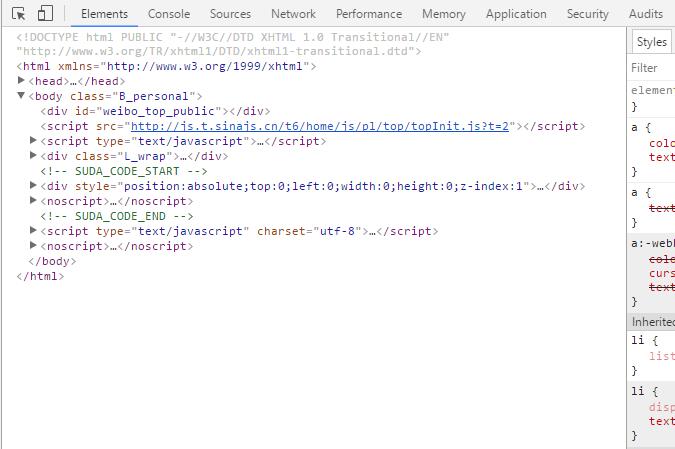Expand the head element
The height and width of the screenshot is (449, 675).
point(21,80)
